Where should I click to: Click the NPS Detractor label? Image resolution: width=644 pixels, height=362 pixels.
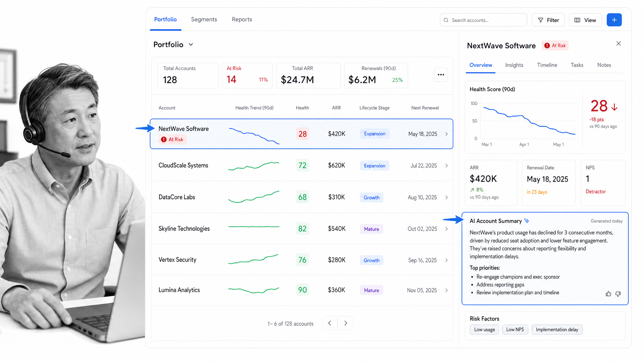tap(595, 192)
